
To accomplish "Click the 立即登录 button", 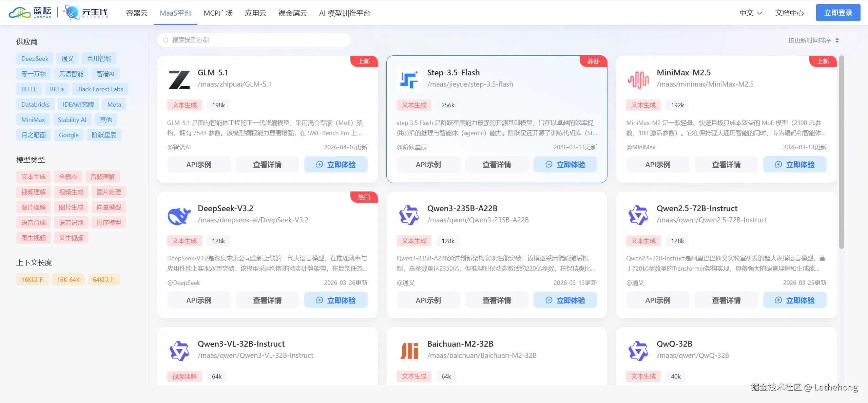I will click(x=837, y=13).
